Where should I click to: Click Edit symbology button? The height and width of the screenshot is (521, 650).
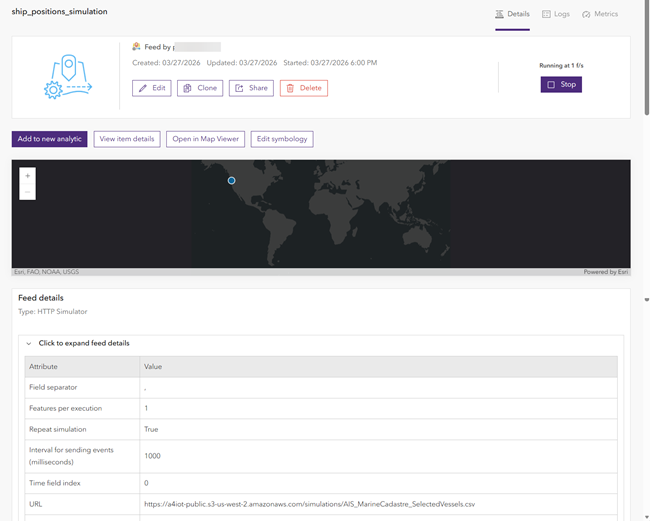coord(282,139)
